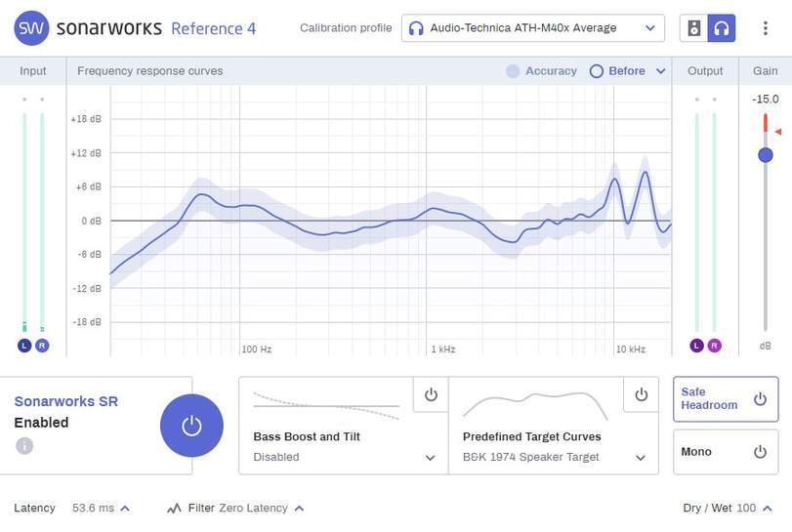The width and height of the screenshot is (792, 532).
Task: Click the output gain slider handle
Action: (x=766, y=154)
